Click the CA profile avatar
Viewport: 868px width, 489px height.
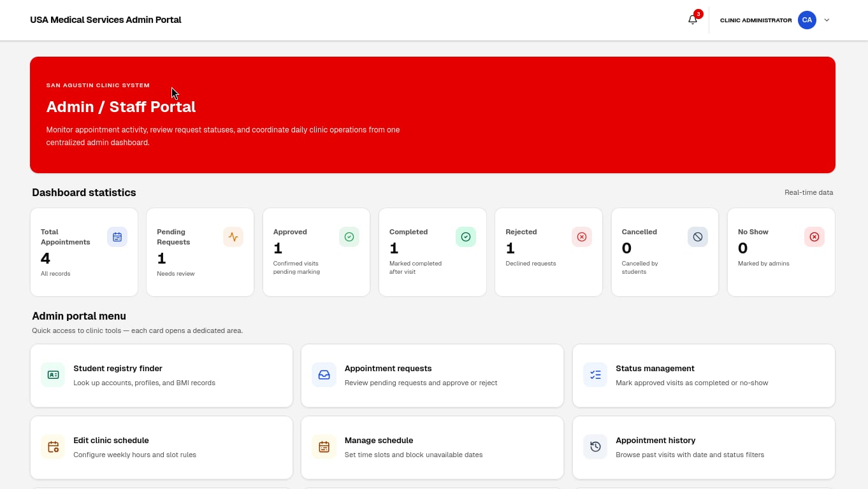pyautogui.click(x=807, y=20)
